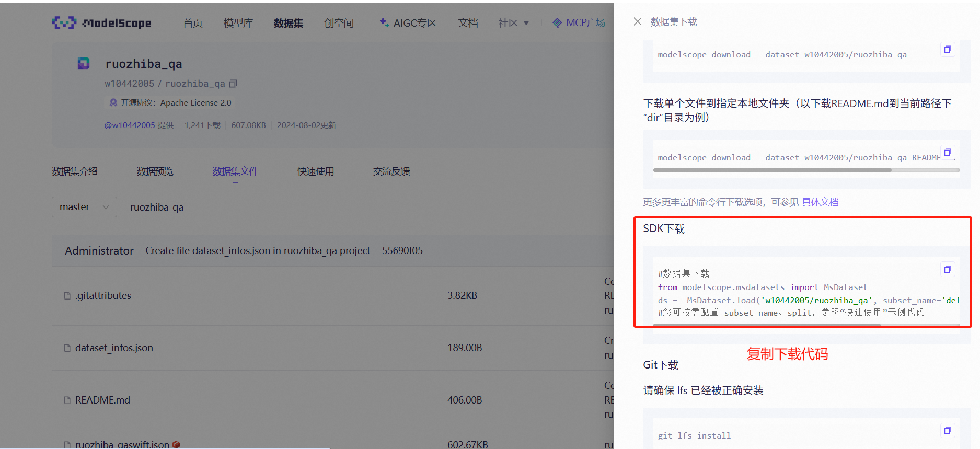
Task: Switch to the 数据预览 tab
Action: coord(155,171)
